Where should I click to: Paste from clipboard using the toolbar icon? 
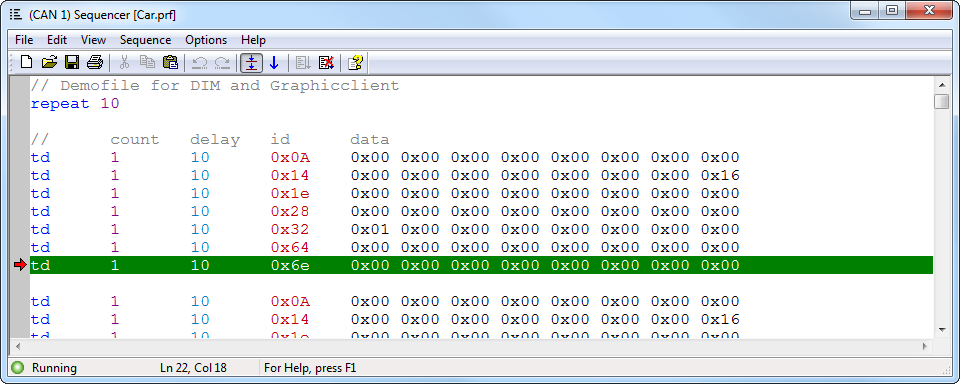point(170,62)
